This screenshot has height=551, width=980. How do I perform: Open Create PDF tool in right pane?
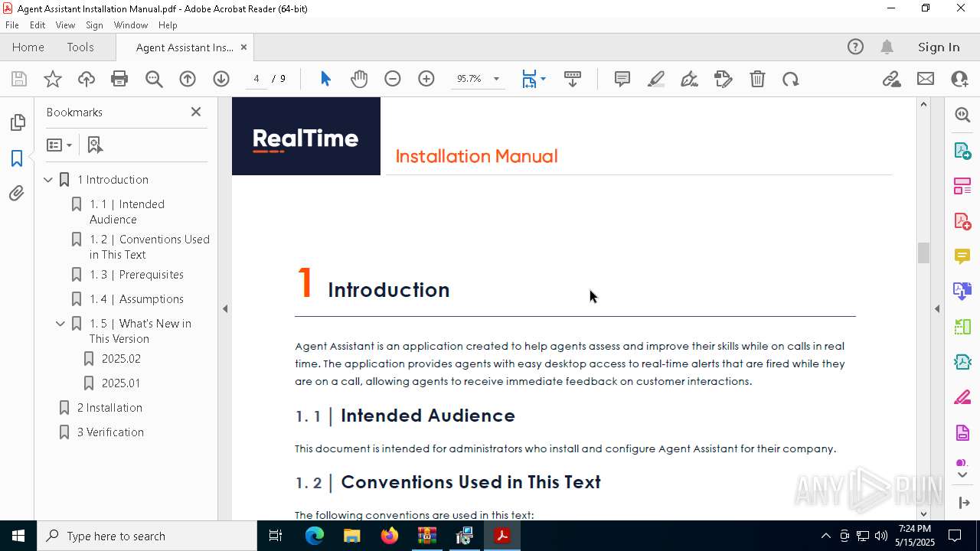click(x=962, y=220)
